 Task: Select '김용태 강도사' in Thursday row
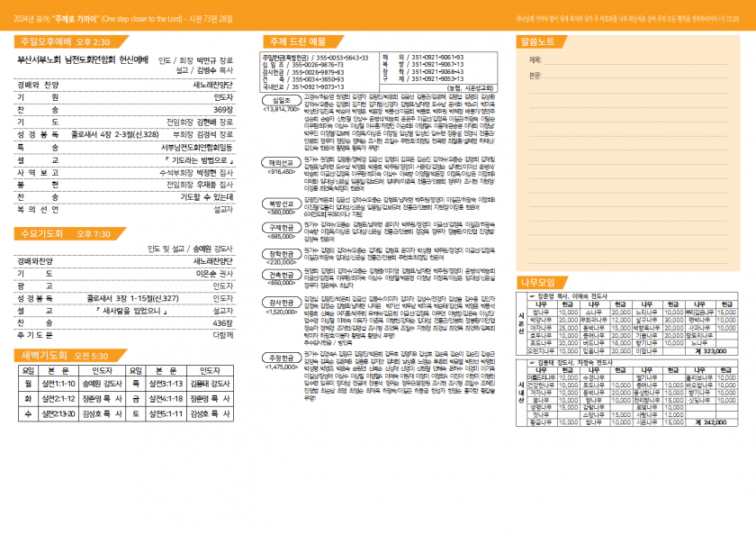pyautogui.click(x=210, y=384)
